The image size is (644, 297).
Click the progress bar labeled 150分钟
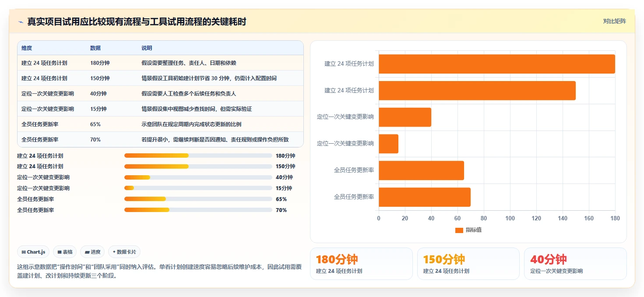pyautogui.click(x=198, y=166)
